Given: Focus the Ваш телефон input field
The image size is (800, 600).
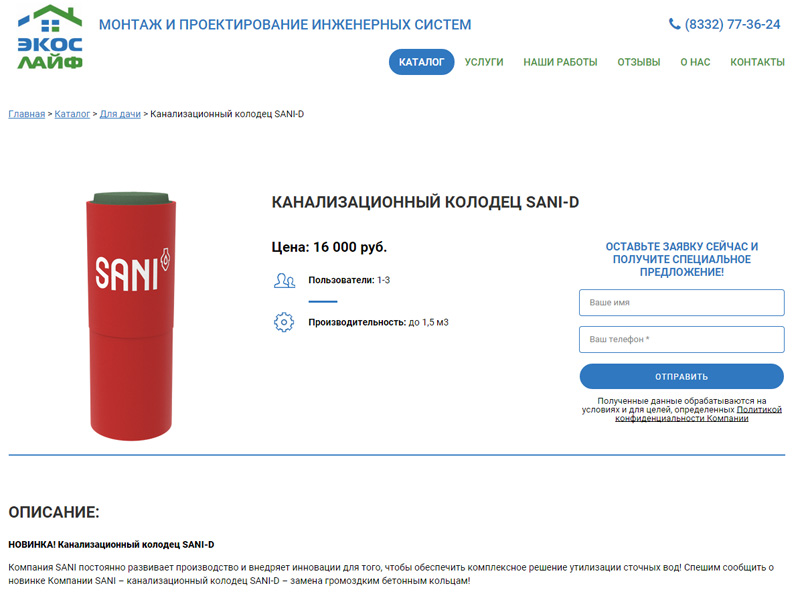Looking at the screenshot, I should (682, 339).
